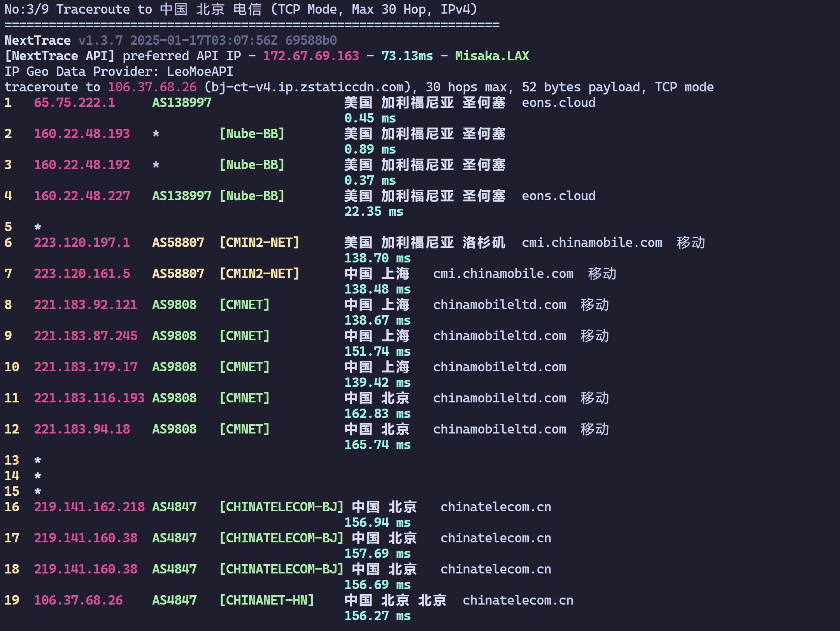Click AS58807 on hop 6
The height and width of the screenshot is (631, 840).
(x=178, y=243)
